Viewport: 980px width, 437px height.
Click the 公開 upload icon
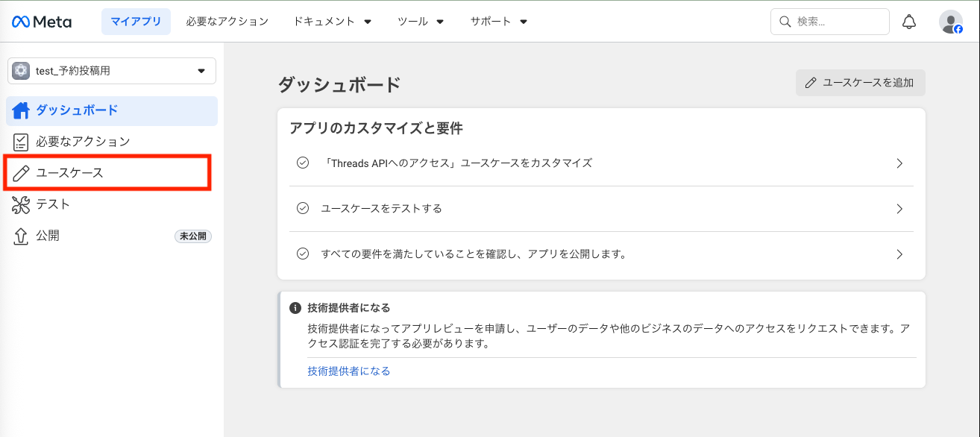point(21,236)
